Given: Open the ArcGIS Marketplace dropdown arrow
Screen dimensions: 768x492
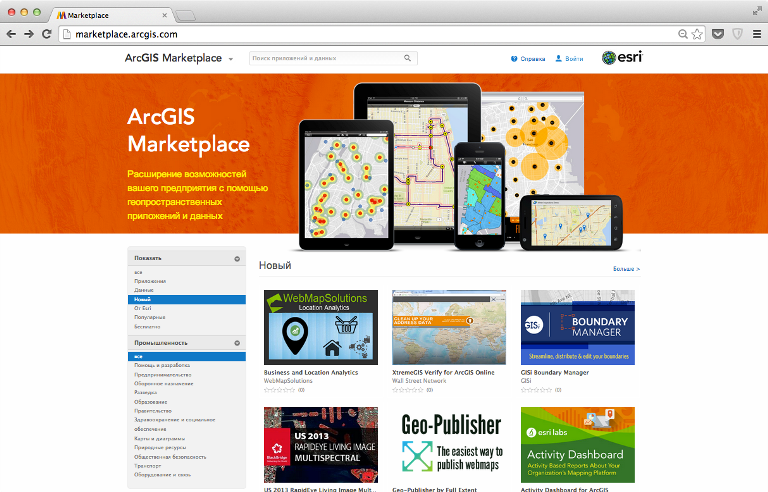Looking at the screenshot, I should [231, 59].
